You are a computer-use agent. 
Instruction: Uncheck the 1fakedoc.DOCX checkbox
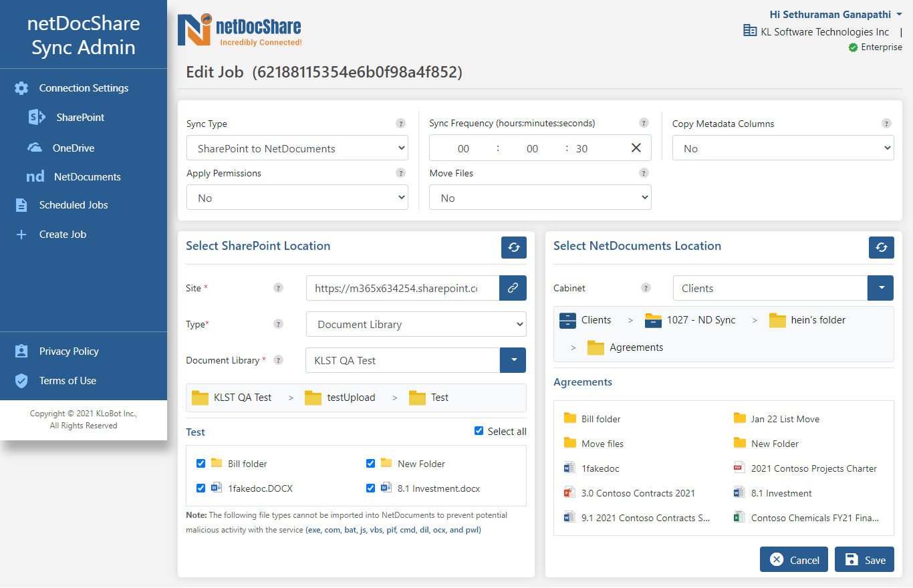(x=201, y=488)
